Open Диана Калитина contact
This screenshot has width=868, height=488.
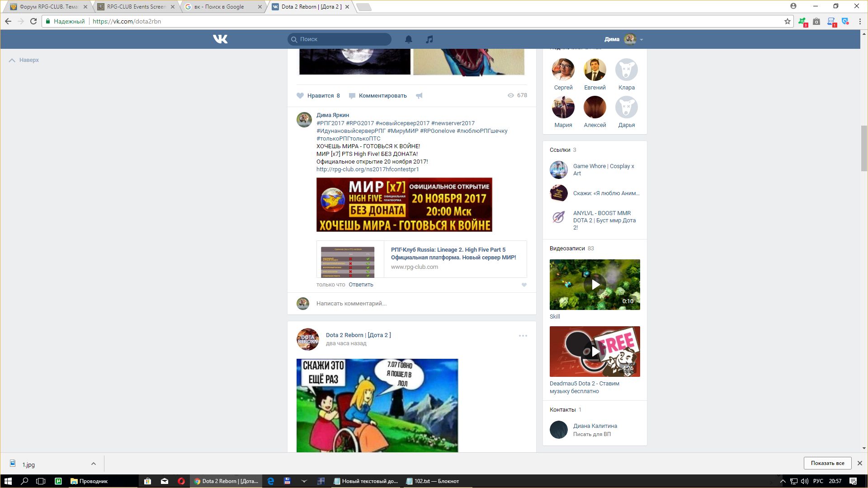[x=595, y=426]
